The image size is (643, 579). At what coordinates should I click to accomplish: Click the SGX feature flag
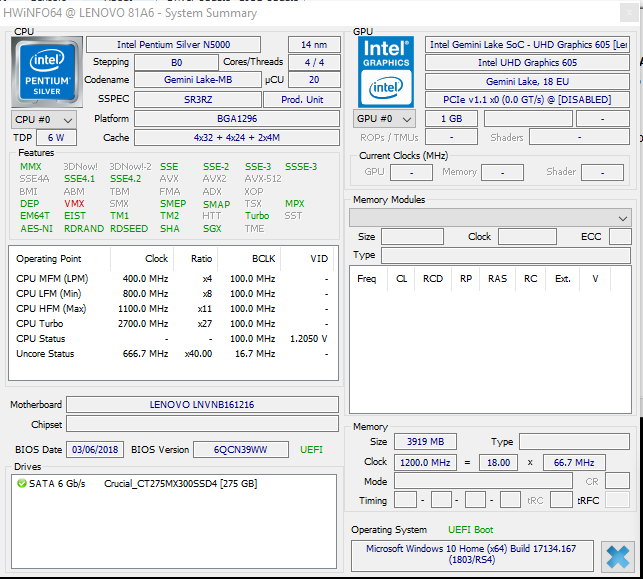[x=212, y=228]
